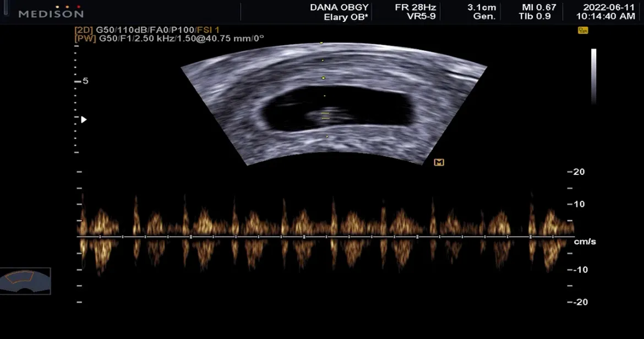Click the VR5-9 probe name
644x339 pixels.
[421, 17]
